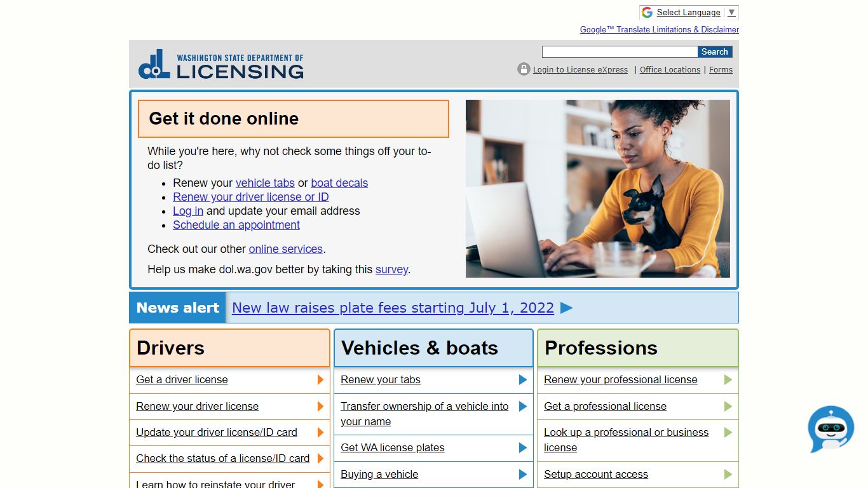Click the orange arrow beside Get a driver license
The height and width of the screenshot is (488, 868).
click(x=320, y=380)
